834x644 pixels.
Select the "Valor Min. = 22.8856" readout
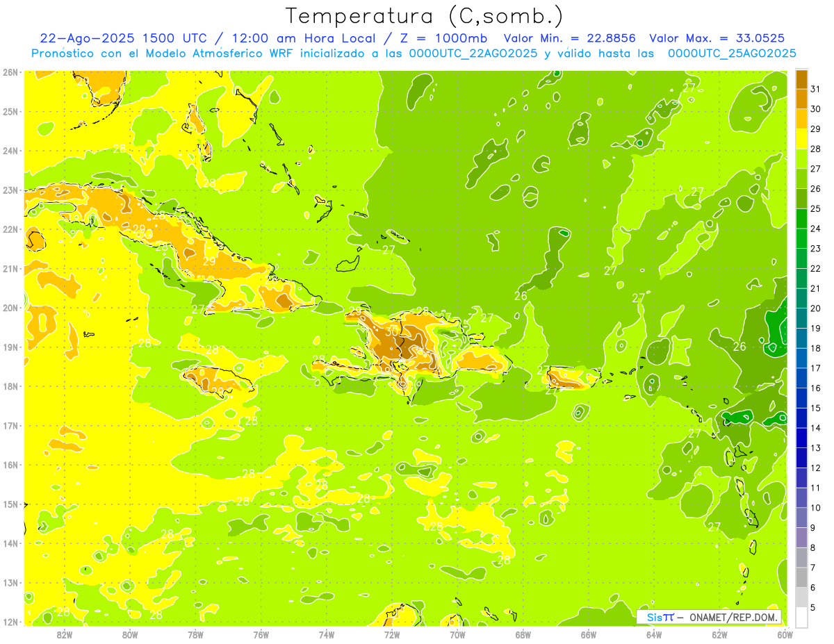(x=571, y=38)
